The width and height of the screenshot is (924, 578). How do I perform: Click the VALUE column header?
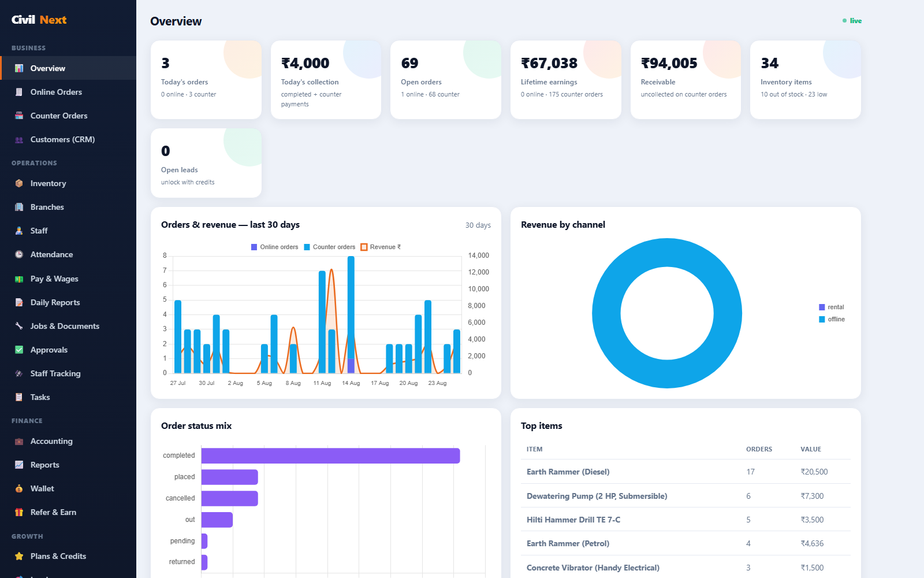coord(811,449)
